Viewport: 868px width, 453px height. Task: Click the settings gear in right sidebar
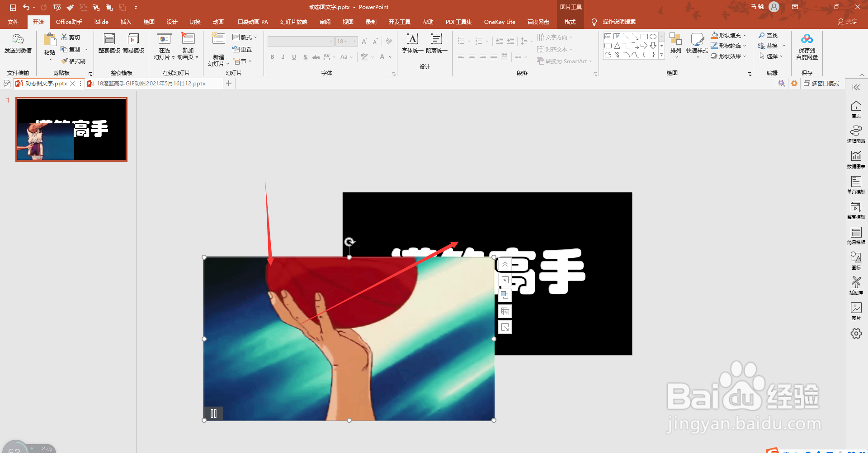click(x=856, y=334)
